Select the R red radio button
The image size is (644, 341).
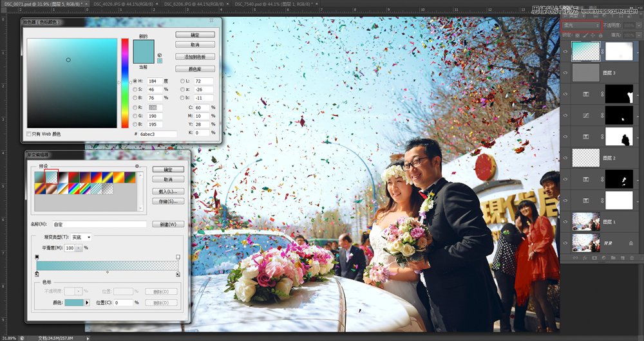(x=135, y=107)
